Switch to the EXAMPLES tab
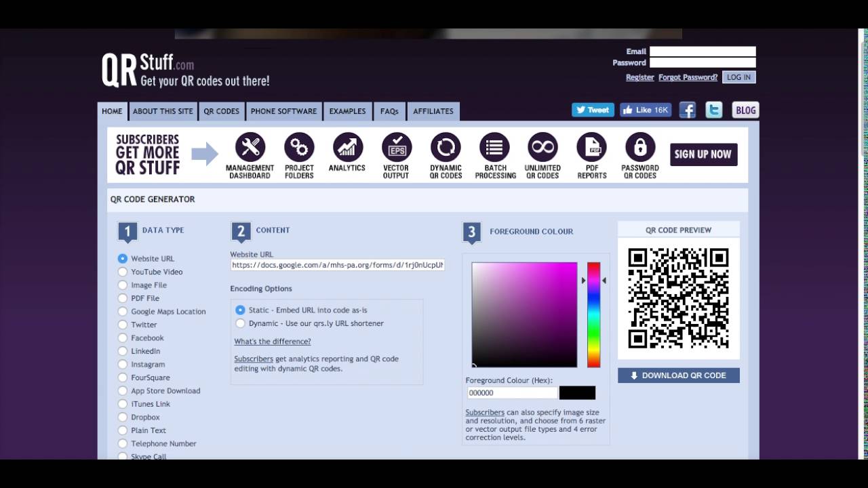Screen dimensions: 868x488 [x=347, y=111]
